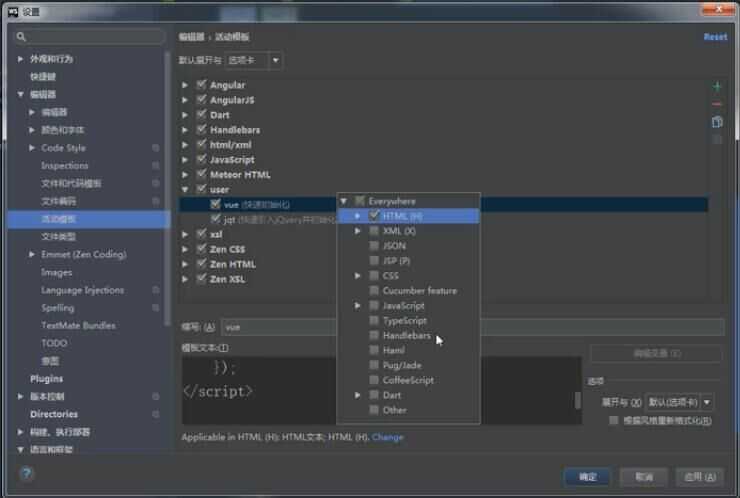Collapse the Everywhere context tree
740x498 pixels.
[x=344, y=201]
